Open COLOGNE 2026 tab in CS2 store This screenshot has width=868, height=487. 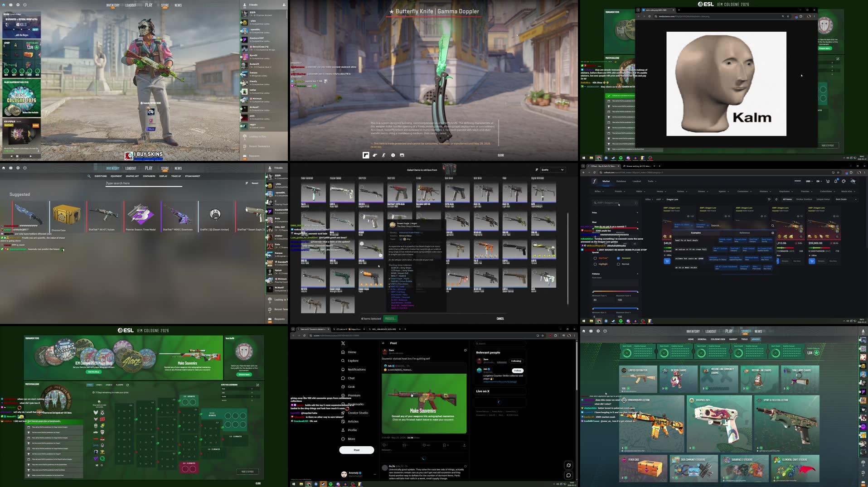pos(718,339)
